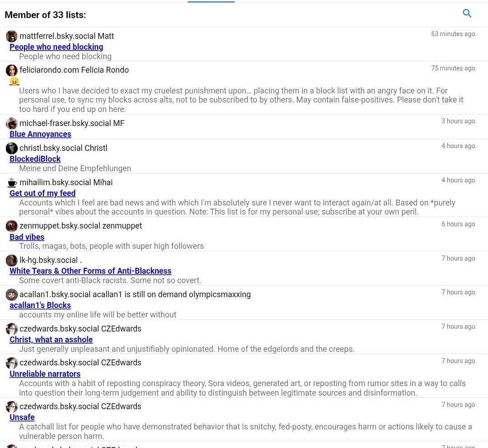488x448 pixels.
Task: Open the 'Unreliable narrators' list
Action: click(45, 374)
